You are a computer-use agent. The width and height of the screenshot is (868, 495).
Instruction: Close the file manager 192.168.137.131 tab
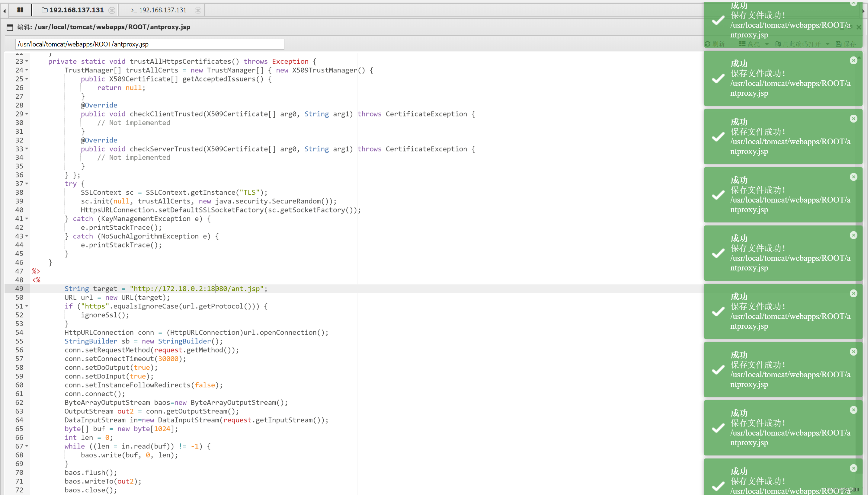(x=111, y=10)
